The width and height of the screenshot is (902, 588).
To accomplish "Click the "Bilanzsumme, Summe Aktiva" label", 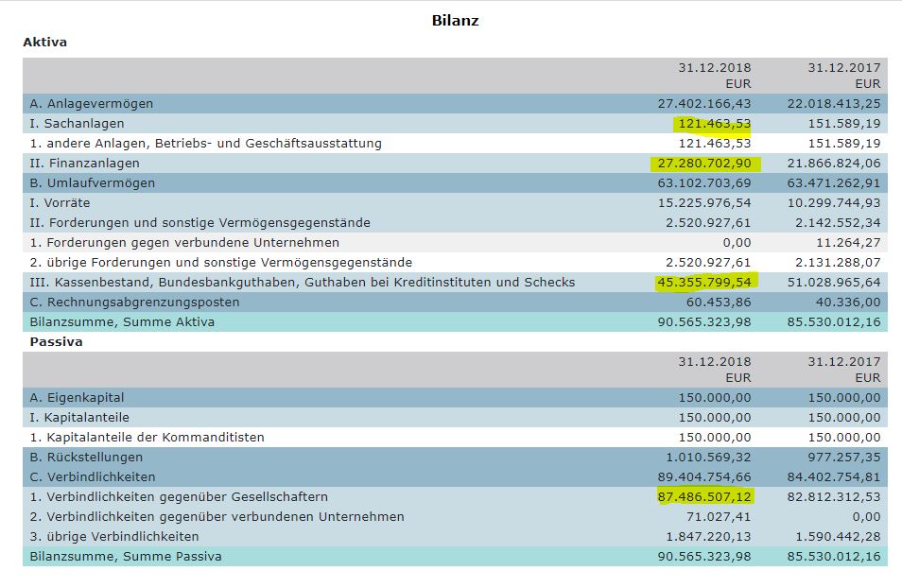I will point(123,322).
